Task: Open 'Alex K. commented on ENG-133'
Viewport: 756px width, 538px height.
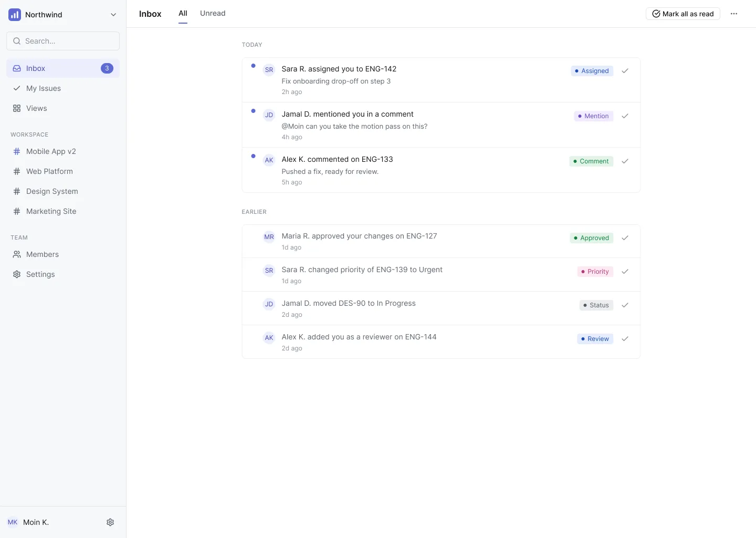Action: pos(441,170)
